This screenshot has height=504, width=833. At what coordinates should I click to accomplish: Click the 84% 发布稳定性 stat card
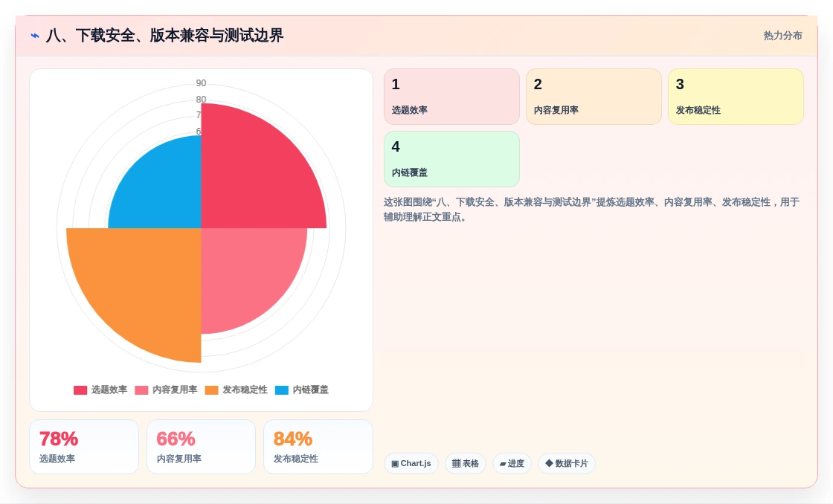click(318, 447)
